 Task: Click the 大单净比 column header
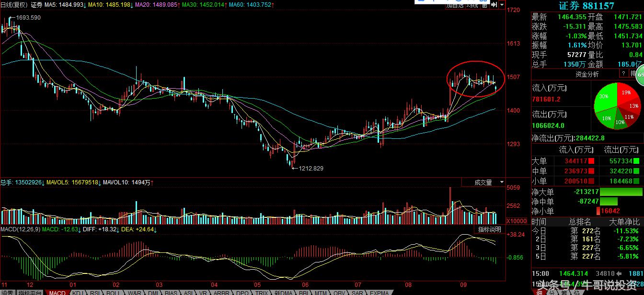pyautogui.click(x=624, y=222)
